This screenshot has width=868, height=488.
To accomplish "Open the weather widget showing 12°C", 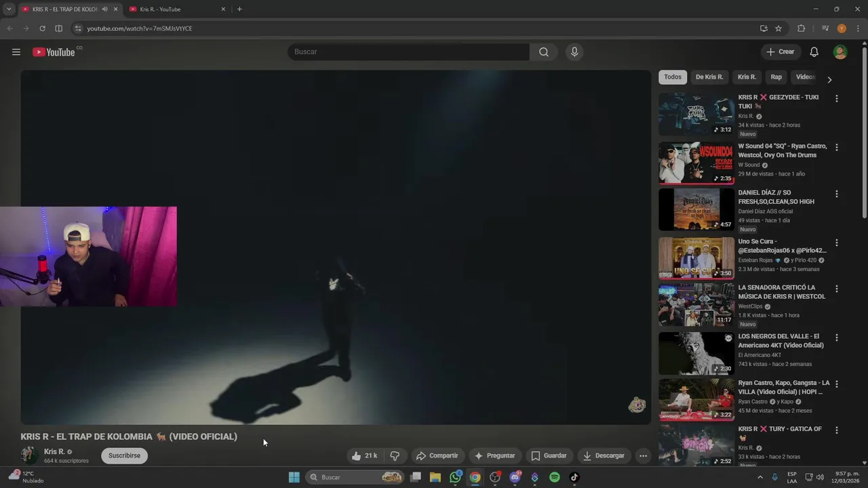I will [x=24, y=477].
